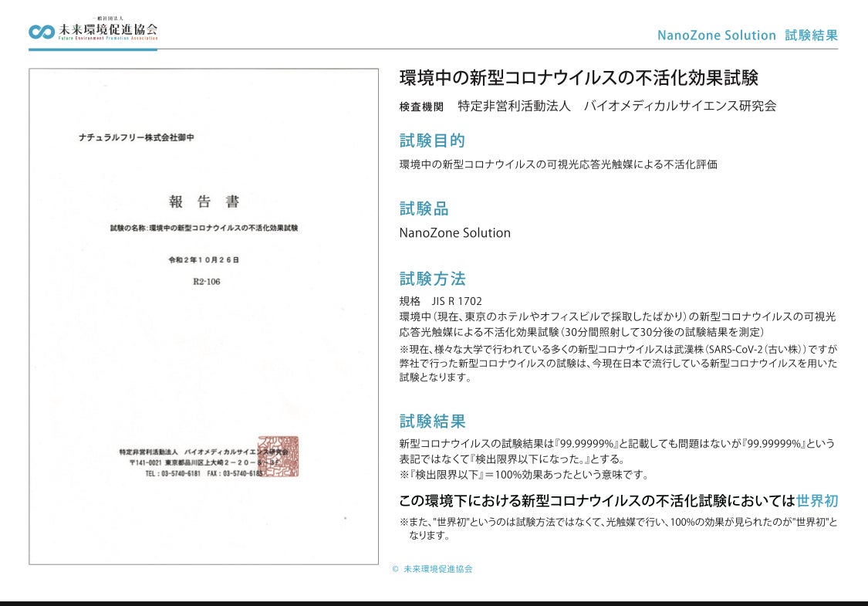This screenshot has height=606, width=868.
Task: Click the TEL and FAX line in report
Action: pos(204,473)
